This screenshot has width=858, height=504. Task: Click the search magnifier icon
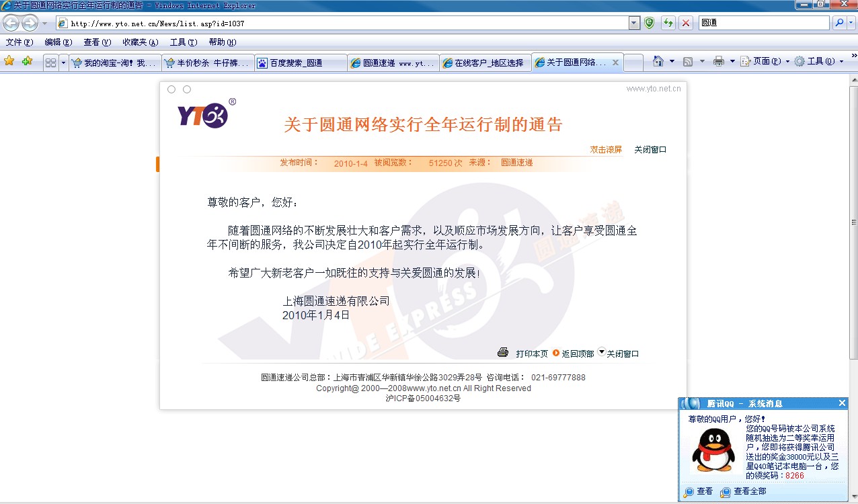point(838,23)
